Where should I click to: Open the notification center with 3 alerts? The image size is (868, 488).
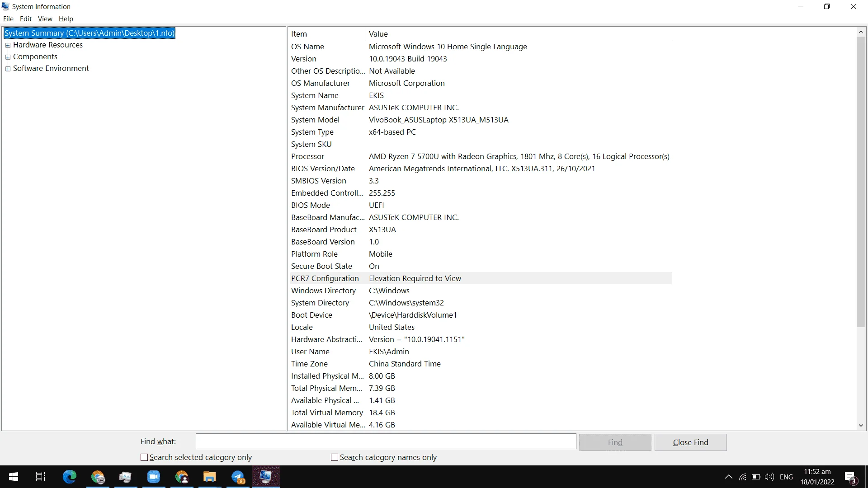pyautogui.click(x=850, y=477)
